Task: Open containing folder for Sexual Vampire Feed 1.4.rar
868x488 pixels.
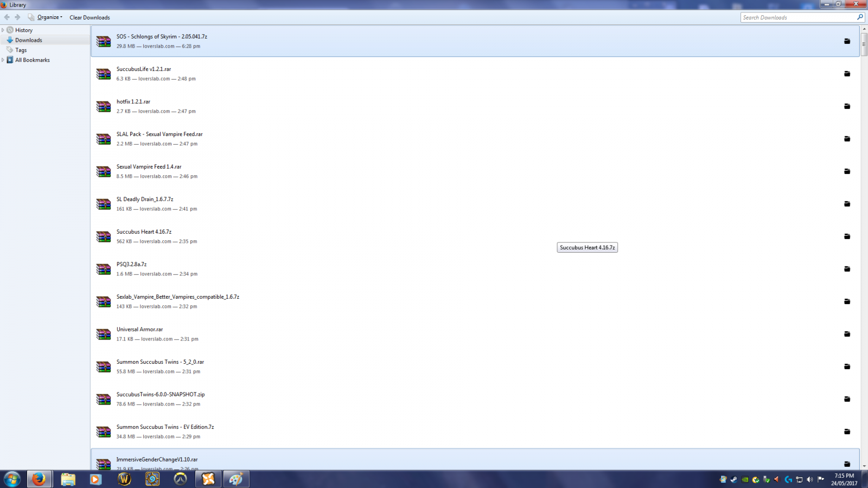Action: tap(847, 171)
